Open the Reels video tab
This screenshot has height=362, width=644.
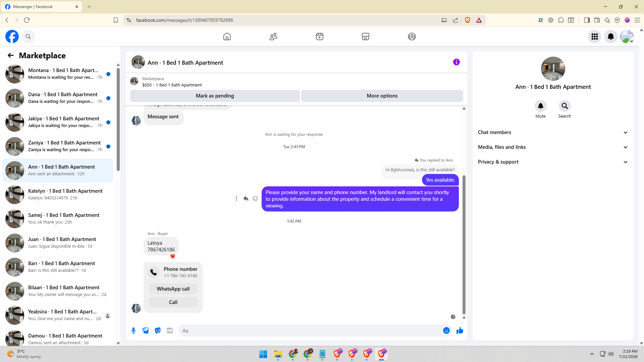click(320, 37)
